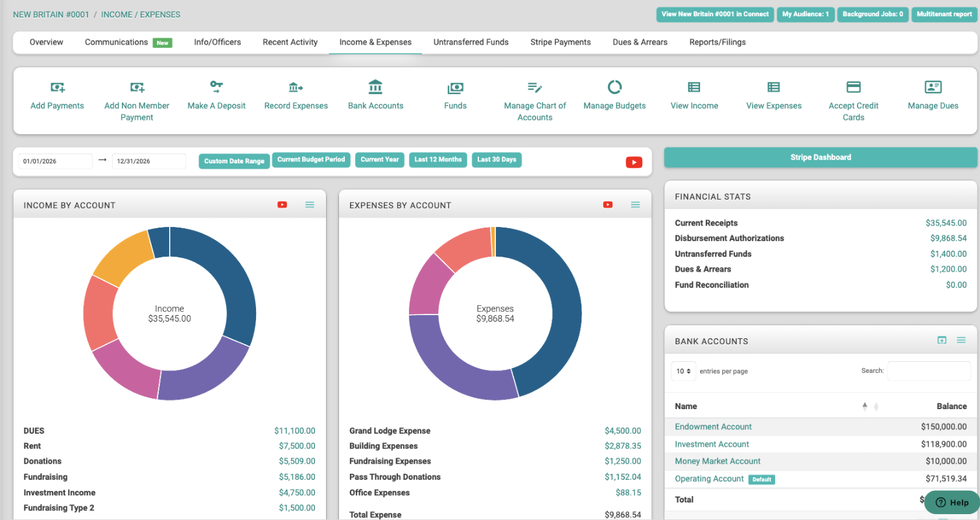Apply the Last 30 Days filter
This screenshot has width=980, height=520.
coord(496,160)
